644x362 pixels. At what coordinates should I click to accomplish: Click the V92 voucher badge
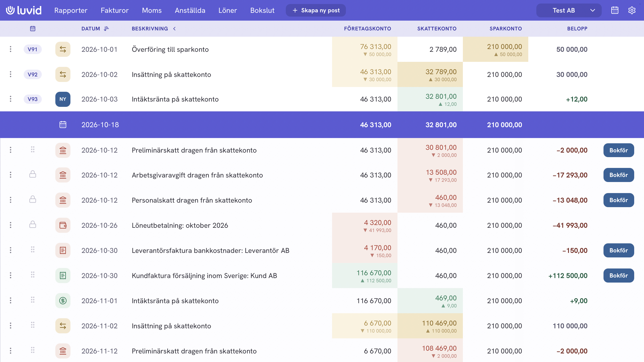click(x=33, y=74)
